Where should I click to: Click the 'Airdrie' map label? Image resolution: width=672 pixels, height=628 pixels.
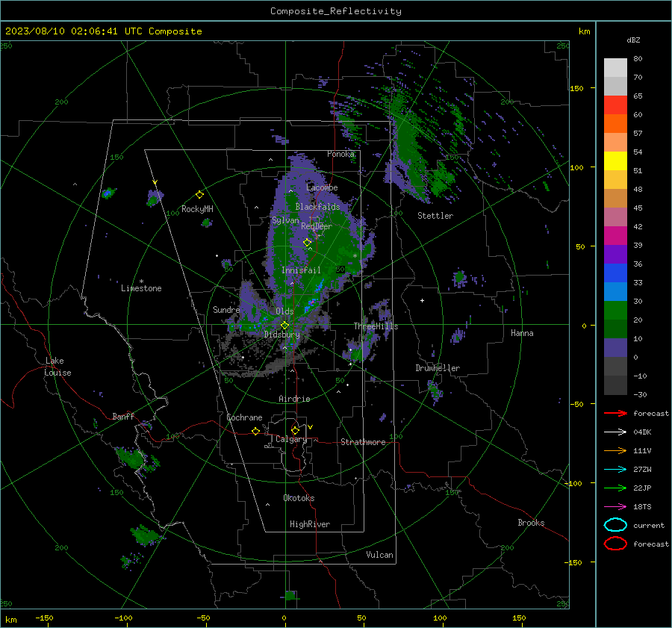[294, 399]
